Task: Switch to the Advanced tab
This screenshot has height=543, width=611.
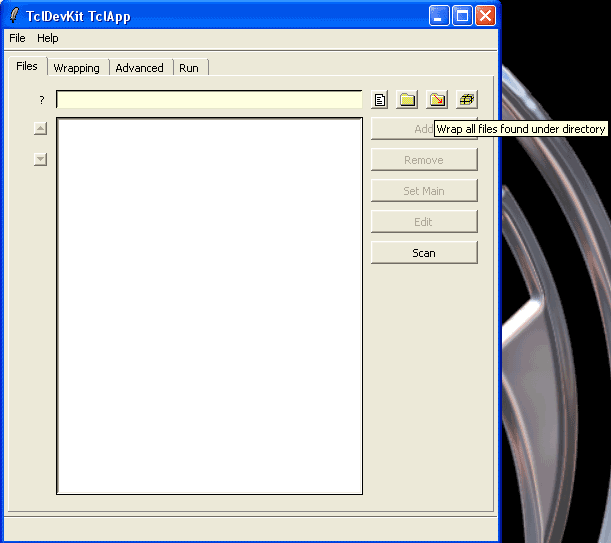Action: [x=140, y=68]
